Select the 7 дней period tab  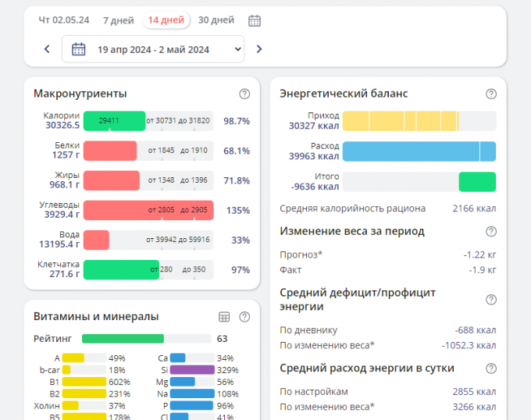pos(119,20)
